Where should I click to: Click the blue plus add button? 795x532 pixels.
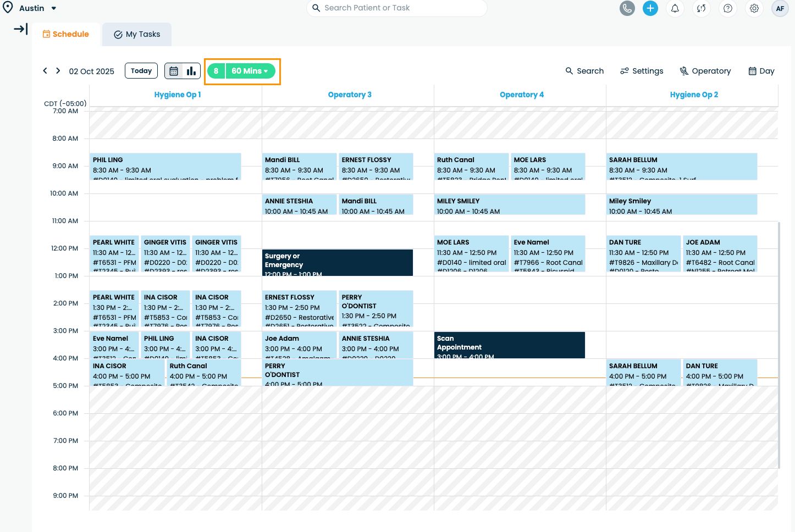[x=650, y=8]
